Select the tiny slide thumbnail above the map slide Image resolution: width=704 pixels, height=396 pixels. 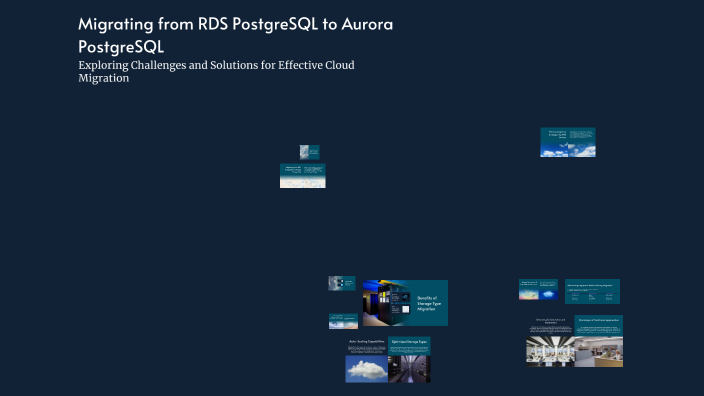click(309, 152)
